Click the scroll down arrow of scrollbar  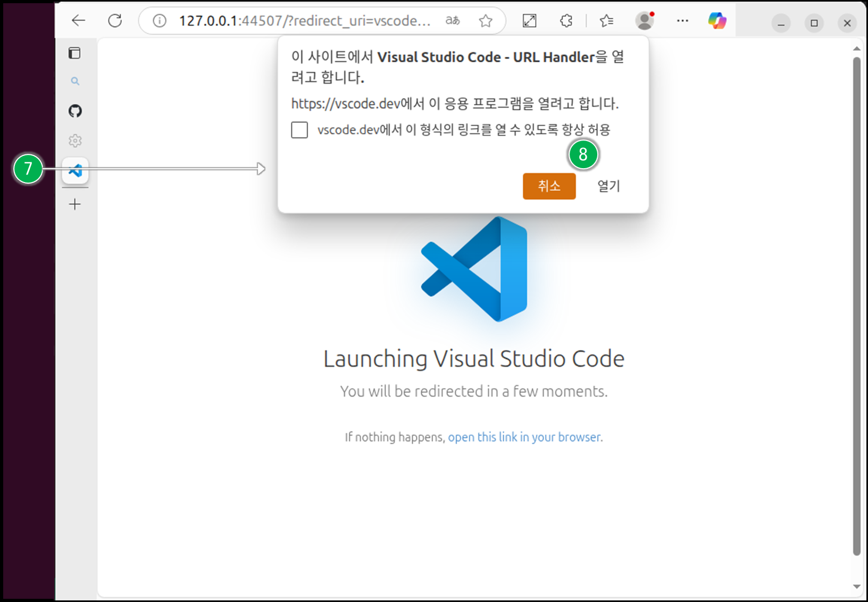(x=856, y=587)
